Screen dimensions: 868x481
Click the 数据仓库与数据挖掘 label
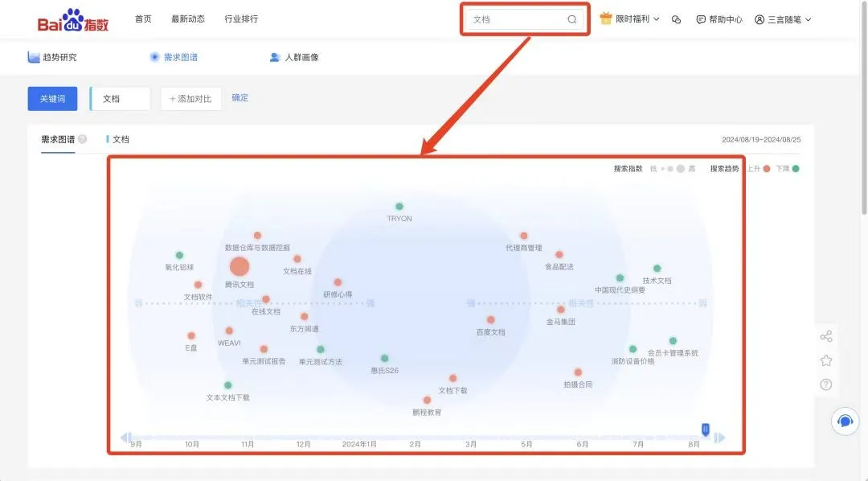257,248
